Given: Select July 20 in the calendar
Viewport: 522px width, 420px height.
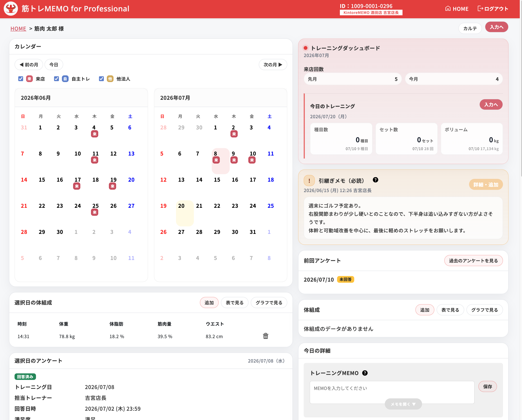Looking at the screenshot, I should tap(185, 213).
